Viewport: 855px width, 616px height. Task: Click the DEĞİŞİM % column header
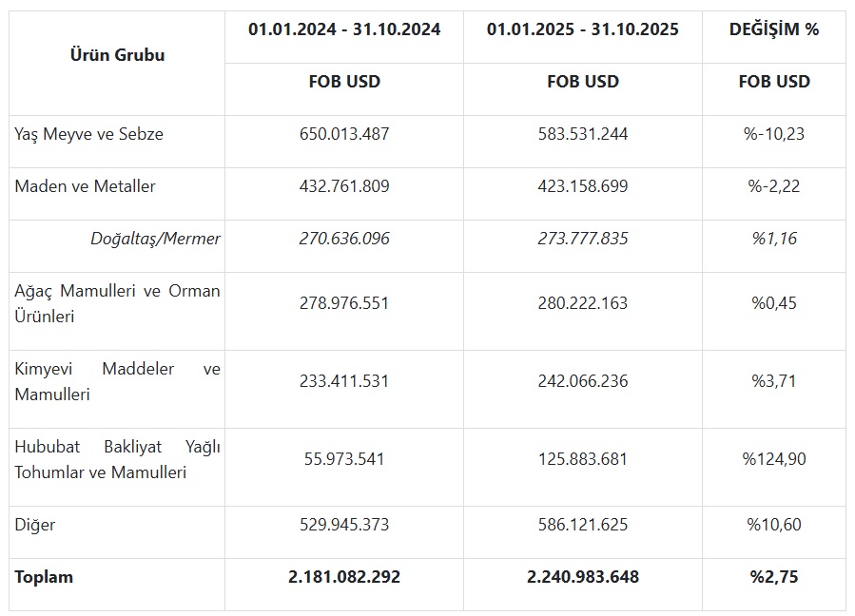click(773, 29)
